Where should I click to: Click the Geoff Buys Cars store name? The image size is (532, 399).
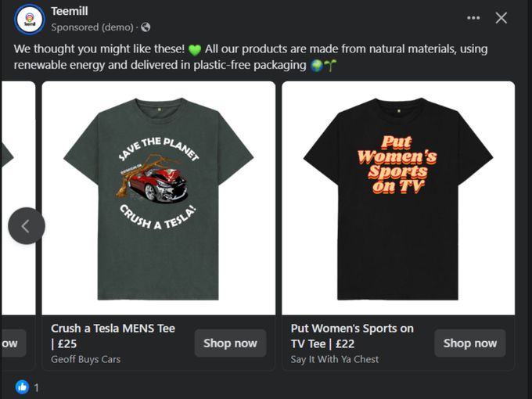[x=86, y=359]
